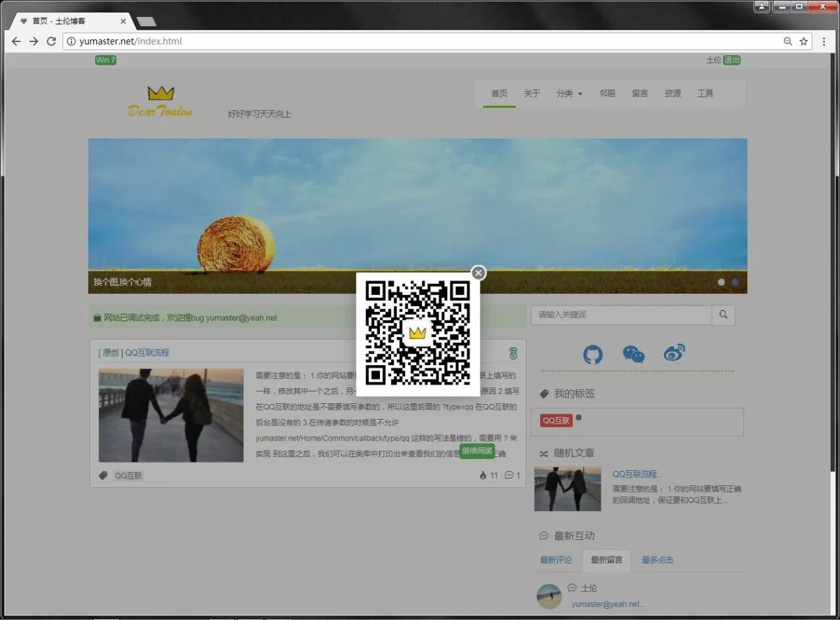Select the 首页 - 土伦博客 browser tab

[71, 21]
